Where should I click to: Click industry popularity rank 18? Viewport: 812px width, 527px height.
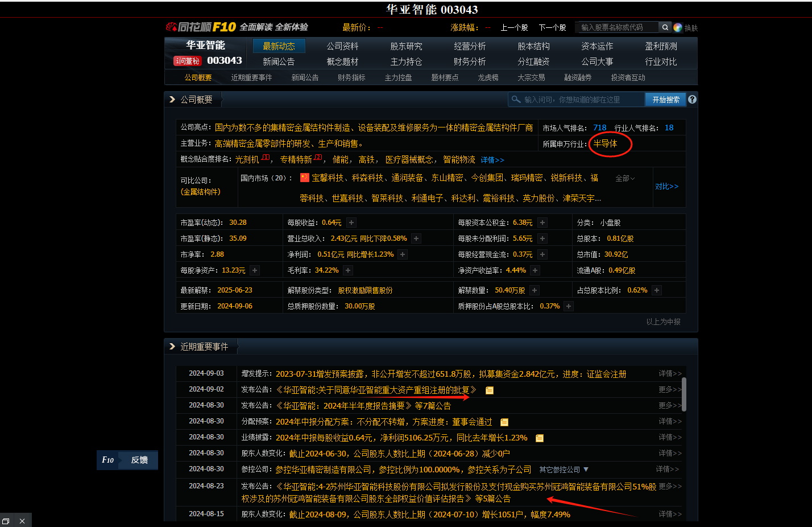point(669,127)
